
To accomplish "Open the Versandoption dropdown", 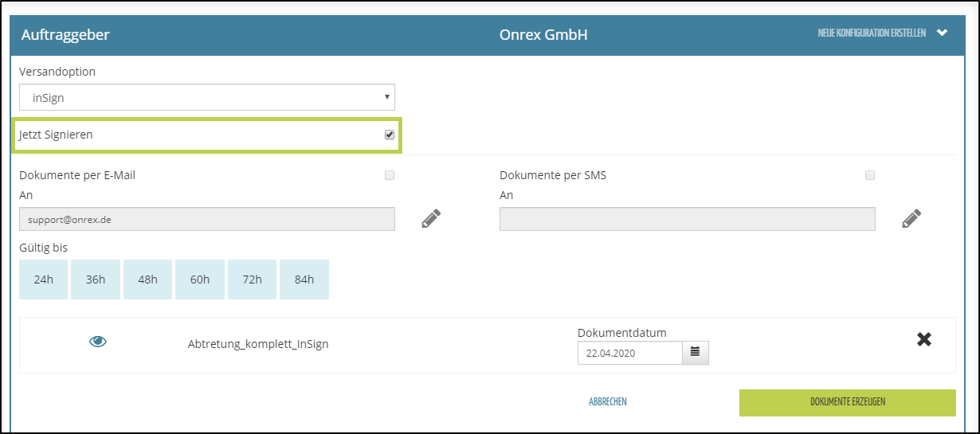I will 207,97.
